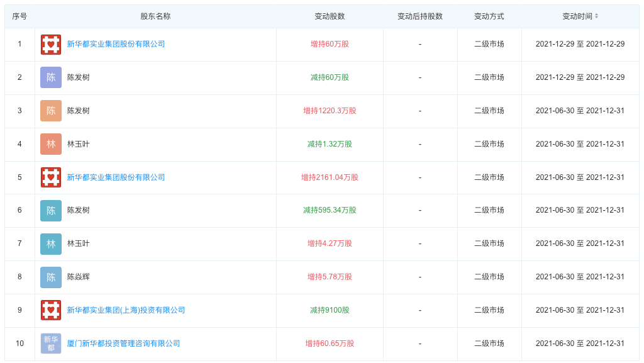644x363 pixels.
Task: Click the 陈 avatar icon in row 6
Action: coord(51,211)
